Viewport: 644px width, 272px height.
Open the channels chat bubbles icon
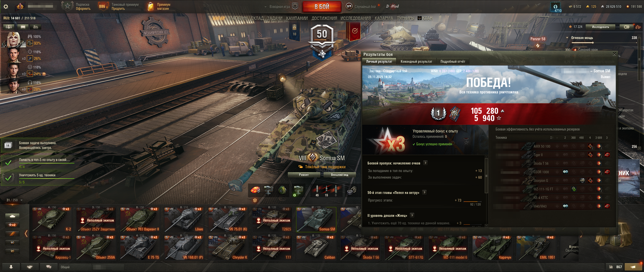tap(49, 267)
